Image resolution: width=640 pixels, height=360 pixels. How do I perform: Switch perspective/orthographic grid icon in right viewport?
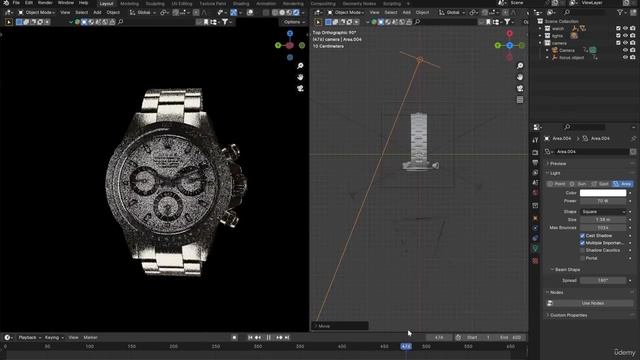(520, 100)
